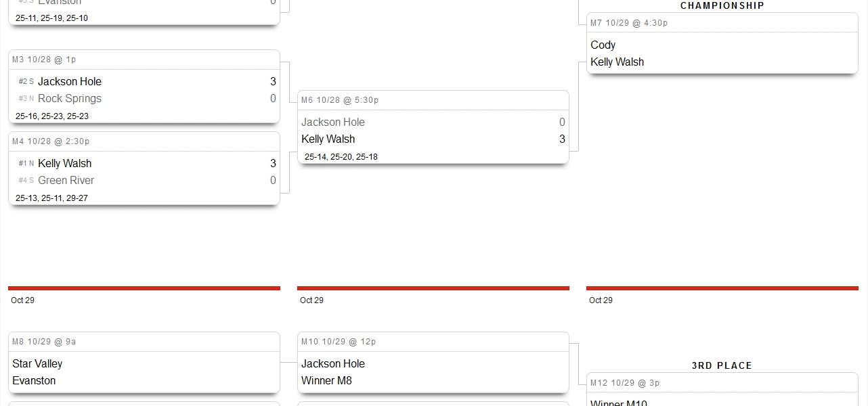This screenshot has width=868, height=406.
Task: Select Star Valley in match M8
Action: click(37, 363)
